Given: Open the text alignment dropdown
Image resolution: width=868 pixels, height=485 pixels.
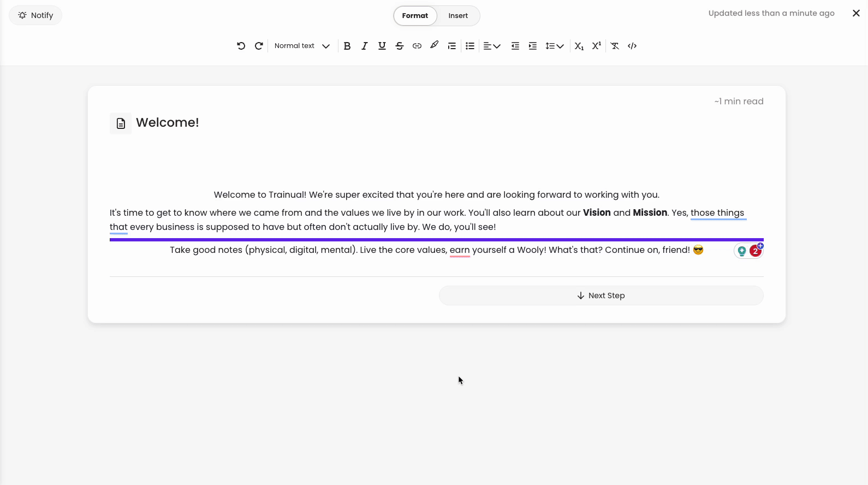Looking at the screenshot, I should tap(492, 46).
